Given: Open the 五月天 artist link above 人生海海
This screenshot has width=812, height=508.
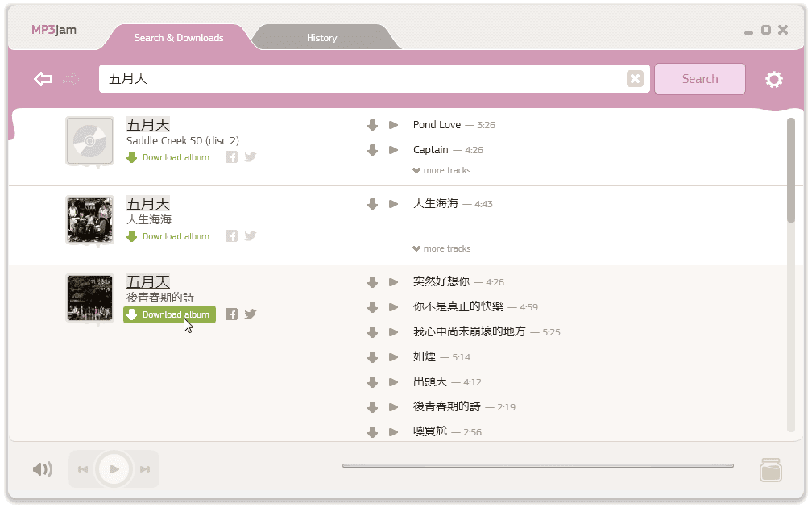Looking at the screenshot, I should point(148,204).
